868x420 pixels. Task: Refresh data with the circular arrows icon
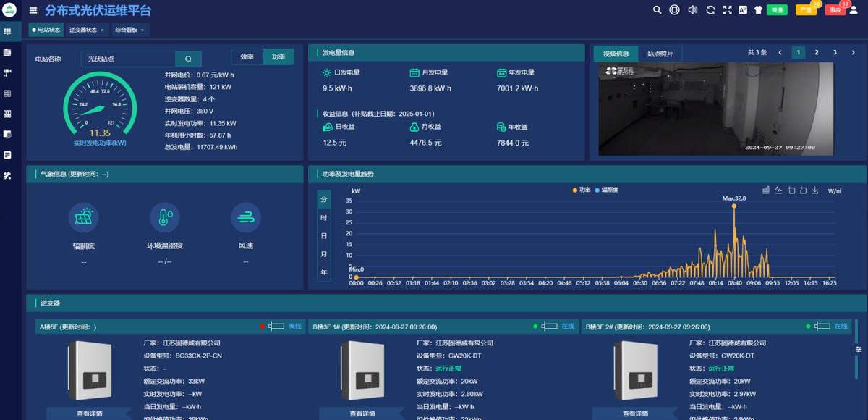tap(709, 11)
